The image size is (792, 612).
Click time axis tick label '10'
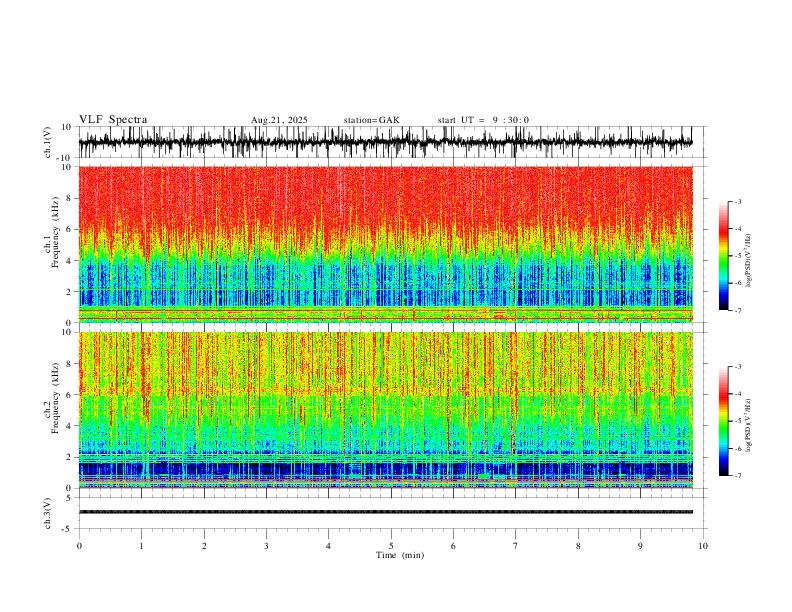tap(703, 546)
